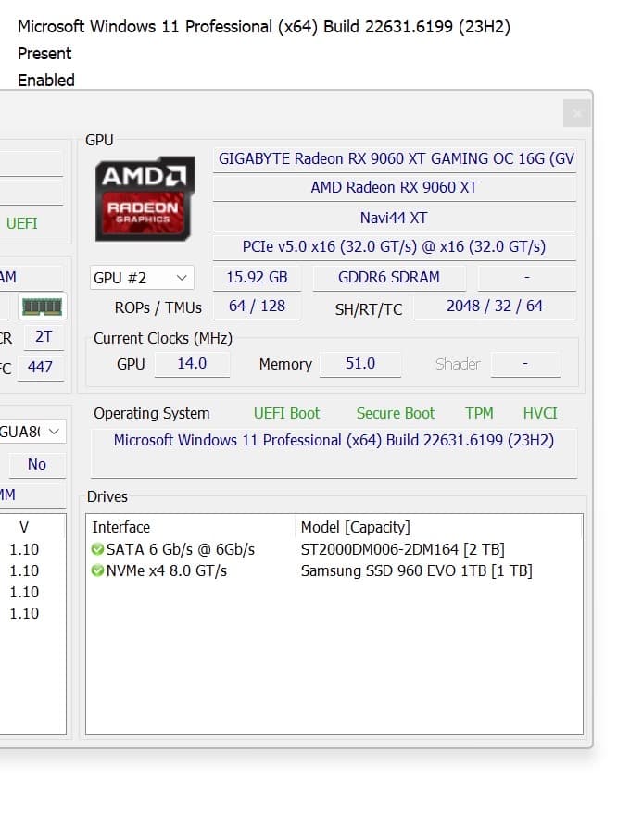The height and width of the screenshot is (840, 630).
Task: Click the No value field at left
Action: point(36,465)
